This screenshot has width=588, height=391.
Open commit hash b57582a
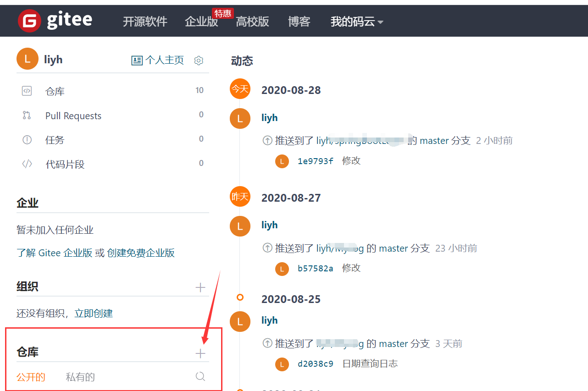[x=316, y=269]
